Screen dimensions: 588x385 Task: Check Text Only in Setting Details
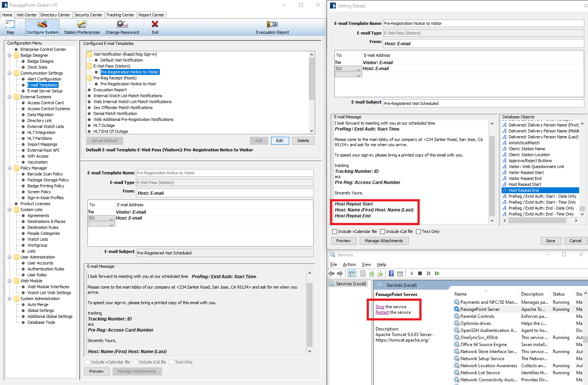pos(419,231)
